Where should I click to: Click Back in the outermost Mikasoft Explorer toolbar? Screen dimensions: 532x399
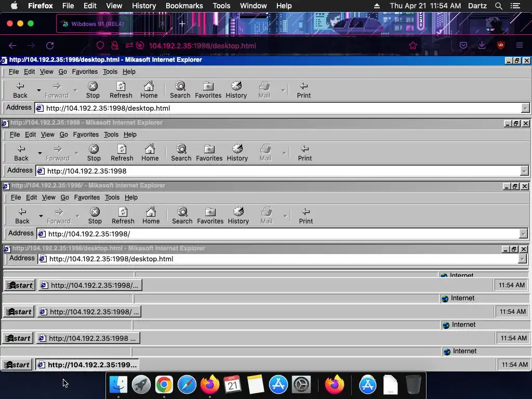[20, 90]
